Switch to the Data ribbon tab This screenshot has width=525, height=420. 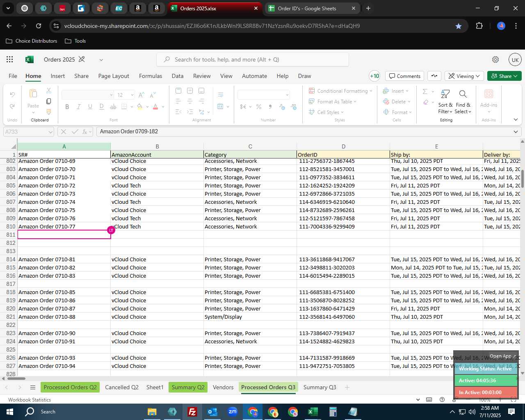178,76
